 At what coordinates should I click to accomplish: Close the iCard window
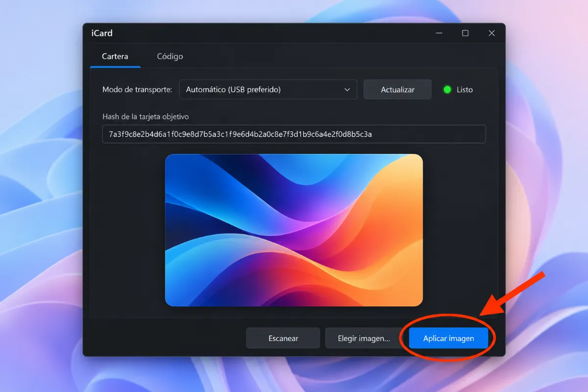[491, 33]
